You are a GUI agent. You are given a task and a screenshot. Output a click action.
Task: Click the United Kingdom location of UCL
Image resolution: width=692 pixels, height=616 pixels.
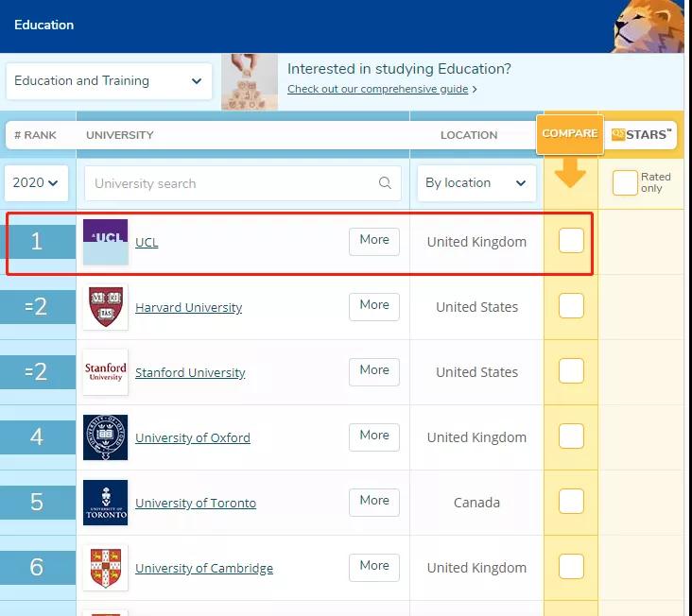pos(476,242)
